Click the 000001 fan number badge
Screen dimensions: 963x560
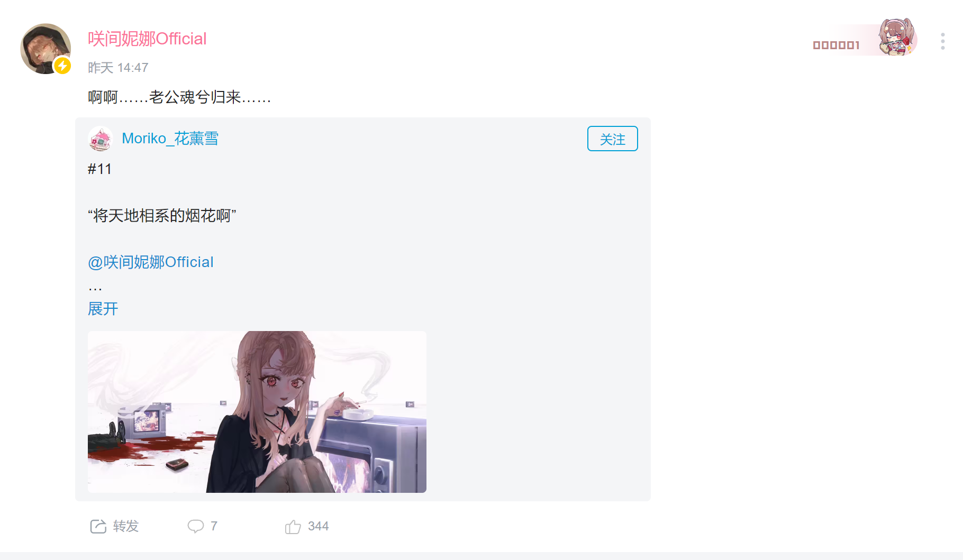(836, 45)
